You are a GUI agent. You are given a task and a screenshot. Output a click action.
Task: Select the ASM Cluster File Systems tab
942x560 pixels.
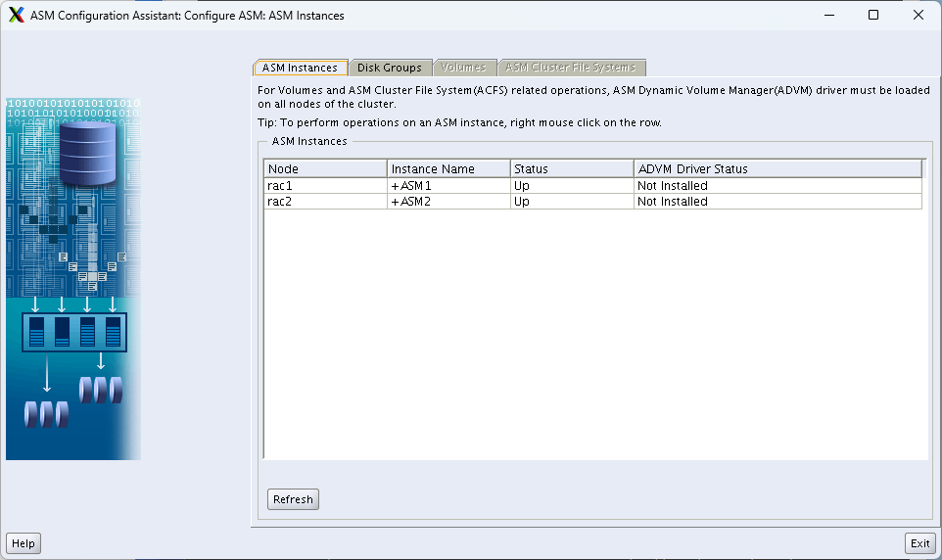tap(571, 68)
